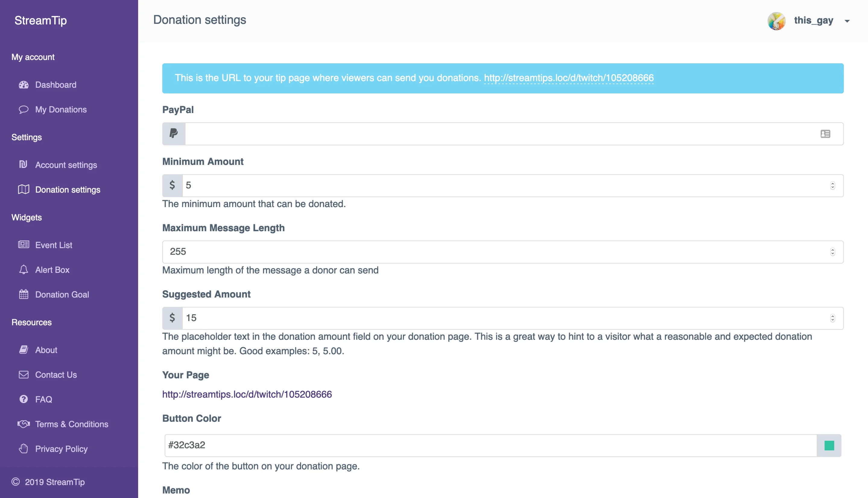Click the Maximum Message Length stepper arrows
Screen dimensions: 868x498
click(832, 252)
